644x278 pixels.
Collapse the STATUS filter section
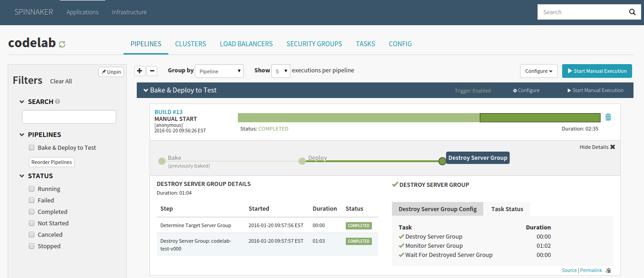click(21, 176)
